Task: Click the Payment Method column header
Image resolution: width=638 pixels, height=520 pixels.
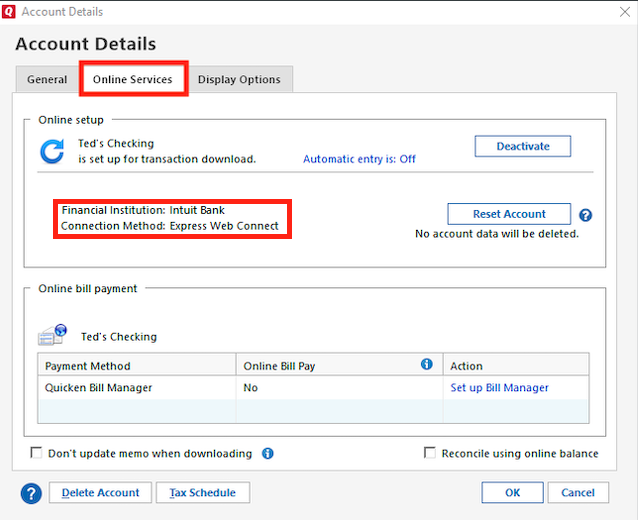Action: pos(137,365)
